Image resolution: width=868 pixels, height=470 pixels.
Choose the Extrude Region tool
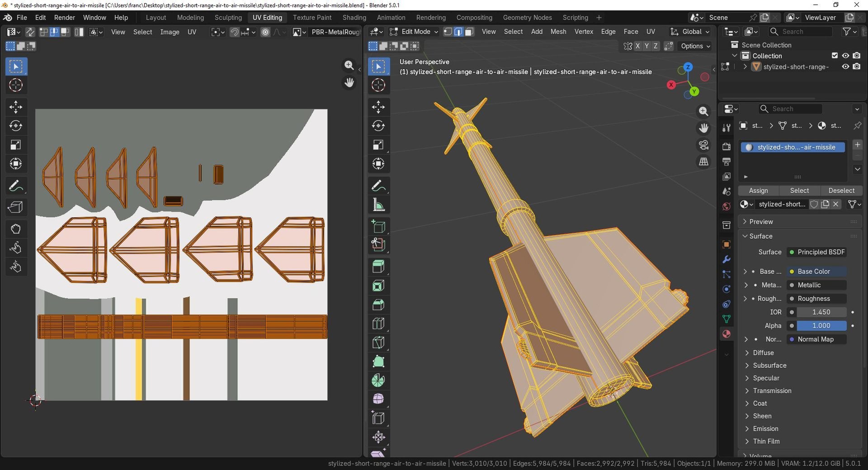(x=378, y=267)
